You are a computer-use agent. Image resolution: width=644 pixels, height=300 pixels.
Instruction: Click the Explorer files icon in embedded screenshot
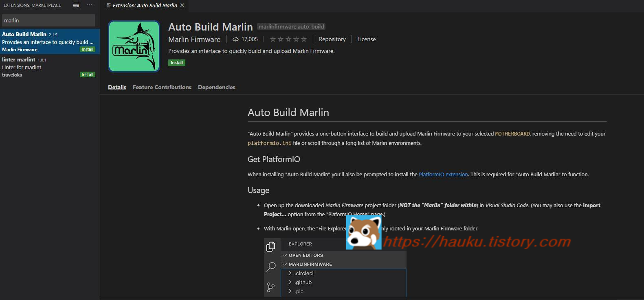pos(271,247)
